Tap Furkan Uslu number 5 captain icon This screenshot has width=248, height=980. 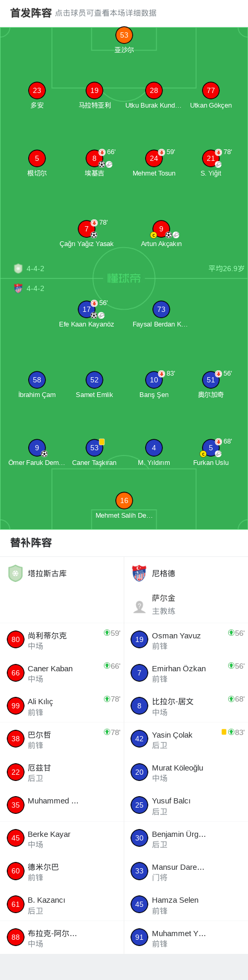coord(210,448)
